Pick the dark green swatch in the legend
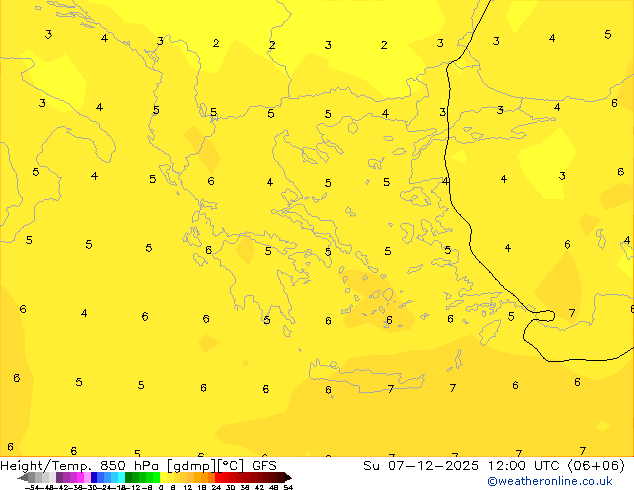 pos(128,478)
